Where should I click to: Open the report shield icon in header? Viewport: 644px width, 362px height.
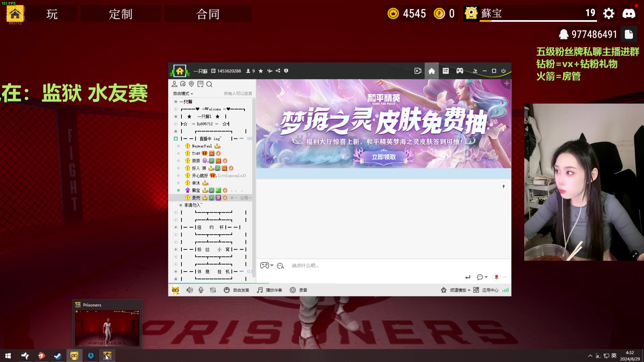(286, 71)
